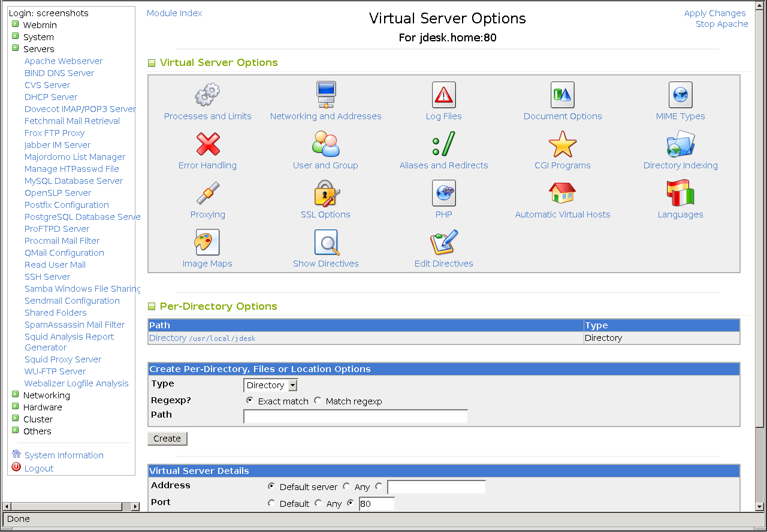Open the Log Files warning icon

click(443, 95)
